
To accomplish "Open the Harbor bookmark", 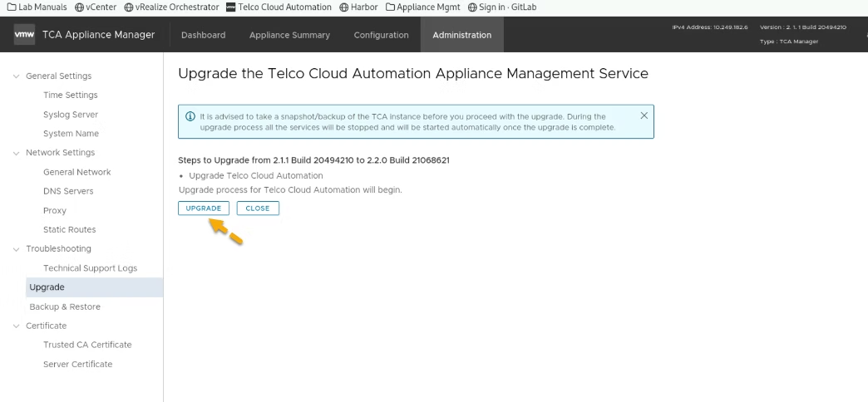I will [x=358, y=7].
